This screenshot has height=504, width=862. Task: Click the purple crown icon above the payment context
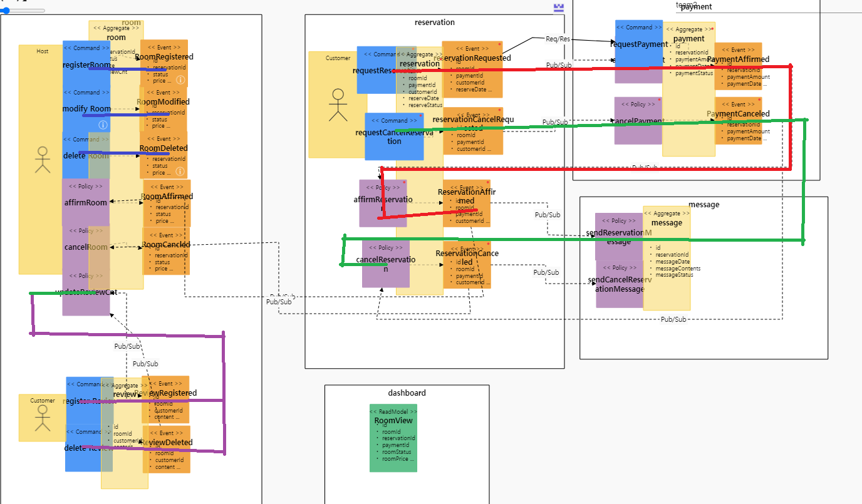pyautogui.click(x=557, y=7)
